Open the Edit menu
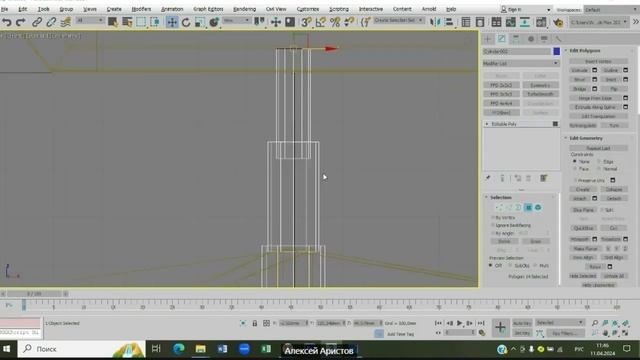Image resolution: width=640 pixels, height=360 pixels. click(22, 9)
